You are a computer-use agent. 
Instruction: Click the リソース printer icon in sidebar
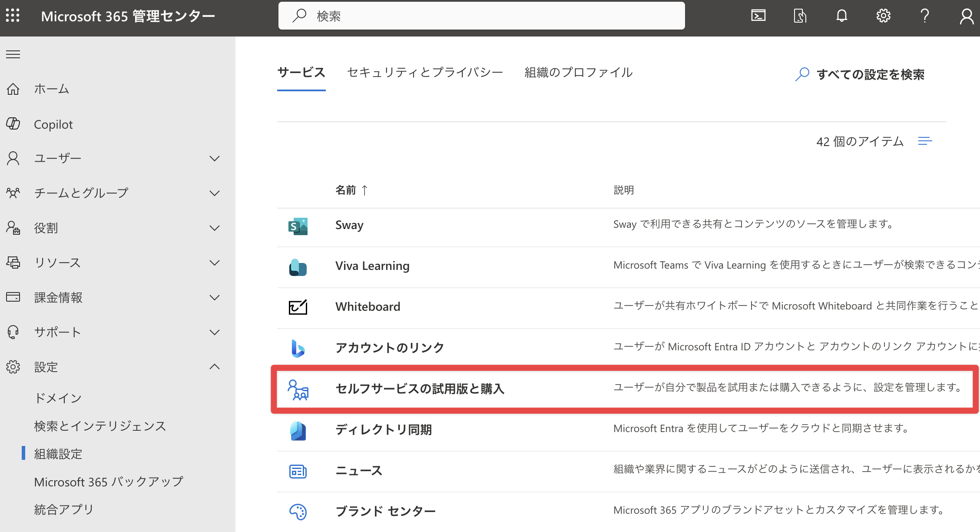[13, 263]
